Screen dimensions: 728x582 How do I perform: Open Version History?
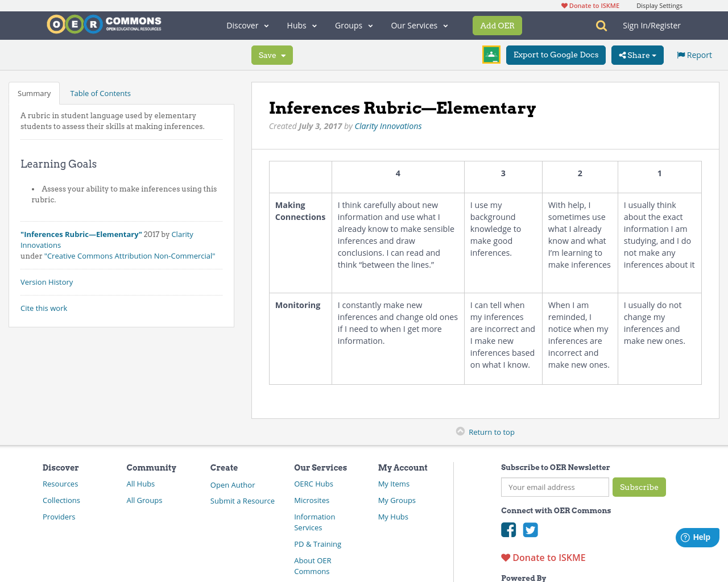click(46, 281)
